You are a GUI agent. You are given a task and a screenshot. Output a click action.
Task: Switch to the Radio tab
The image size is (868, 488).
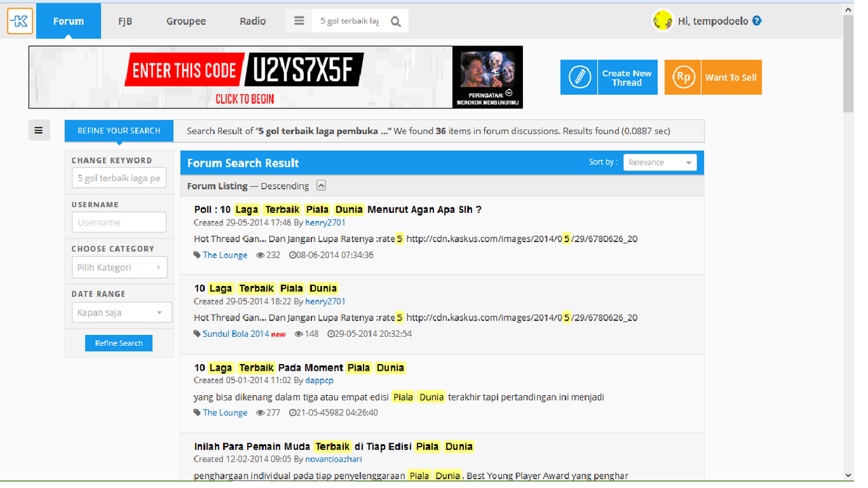point(253,21)
